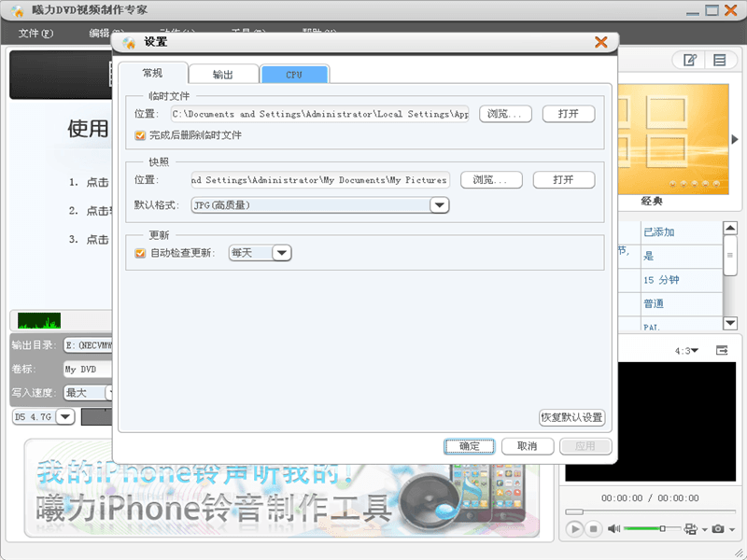The width and height of the screenshot is (747, 560).
Task: Click the edit menu template icon
Action: tap(690, 60)
